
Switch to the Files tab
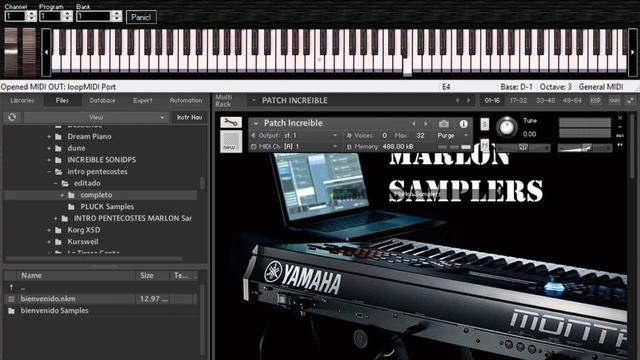(62, 100)
